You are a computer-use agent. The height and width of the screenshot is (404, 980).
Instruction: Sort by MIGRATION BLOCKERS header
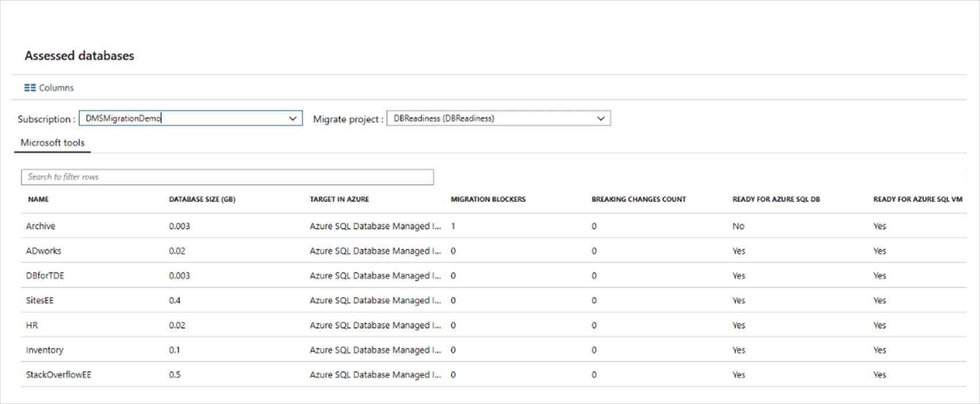point(488,199)
